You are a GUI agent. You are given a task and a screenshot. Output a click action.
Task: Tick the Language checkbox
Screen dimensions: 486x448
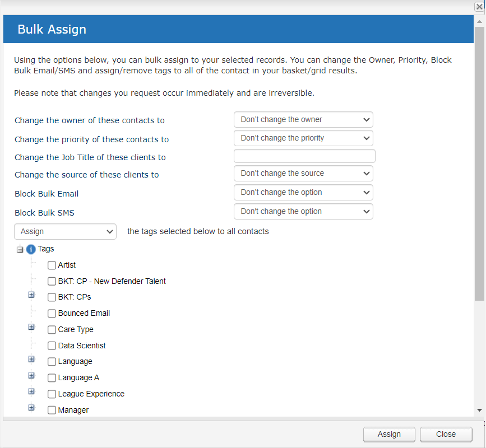pyautogui.click(x=52, y=362)
